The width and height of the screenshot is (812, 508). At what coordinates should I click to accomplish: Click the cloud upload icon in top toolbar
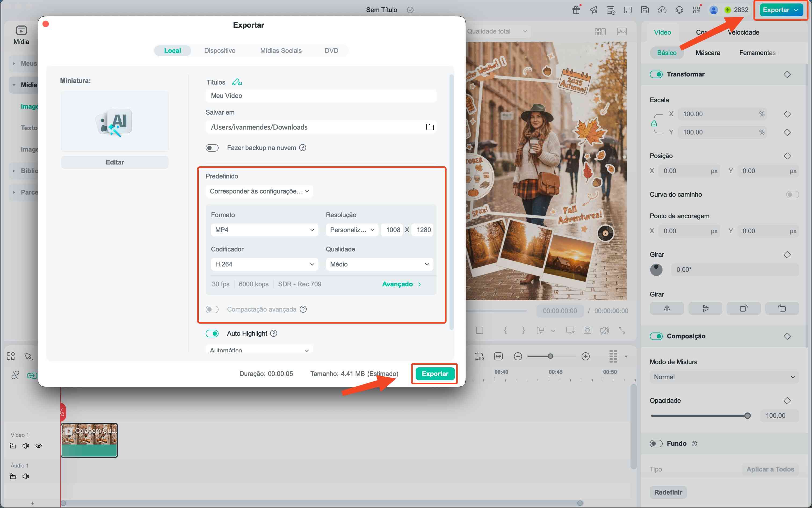click(662, 10)
